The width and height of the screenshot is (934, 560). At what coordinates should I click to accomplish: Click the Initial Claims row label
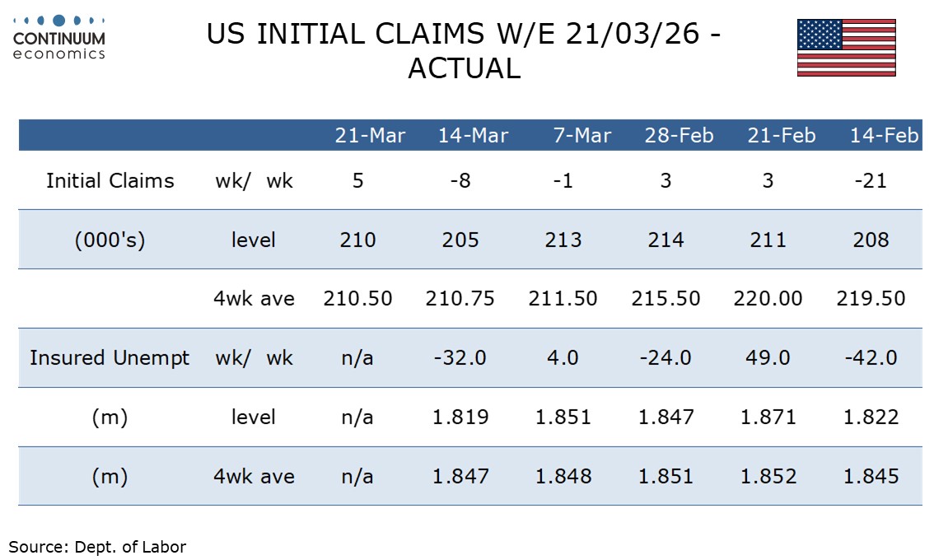pyautogui.click(x=110, y=181)
